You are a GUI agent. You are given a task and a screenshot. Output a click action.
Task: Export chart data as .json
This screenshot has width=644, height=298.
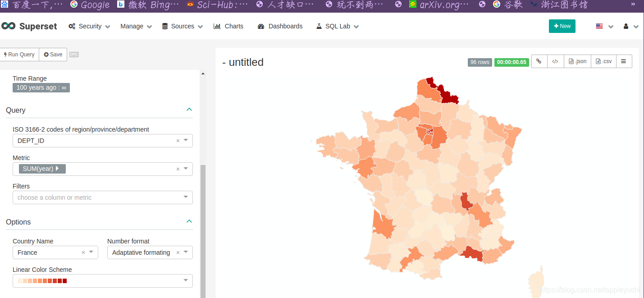click(577, 61)
